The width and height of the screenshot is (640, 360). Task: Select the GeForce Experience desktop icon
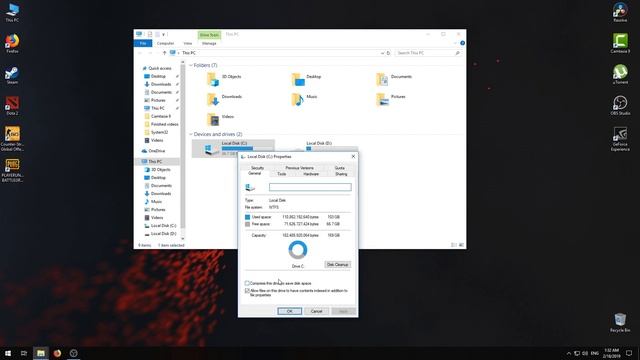click(620, 139)
